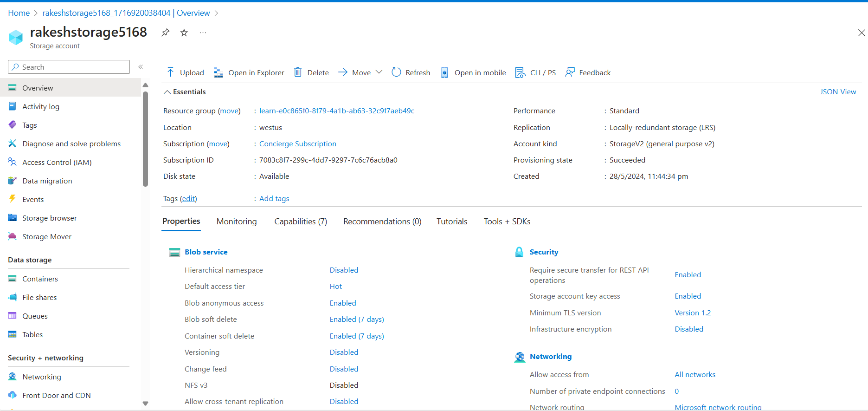The image size is (868, 411).
Task: Click the breadcrumb chevron after Overview
Action: tap(216, 13)
